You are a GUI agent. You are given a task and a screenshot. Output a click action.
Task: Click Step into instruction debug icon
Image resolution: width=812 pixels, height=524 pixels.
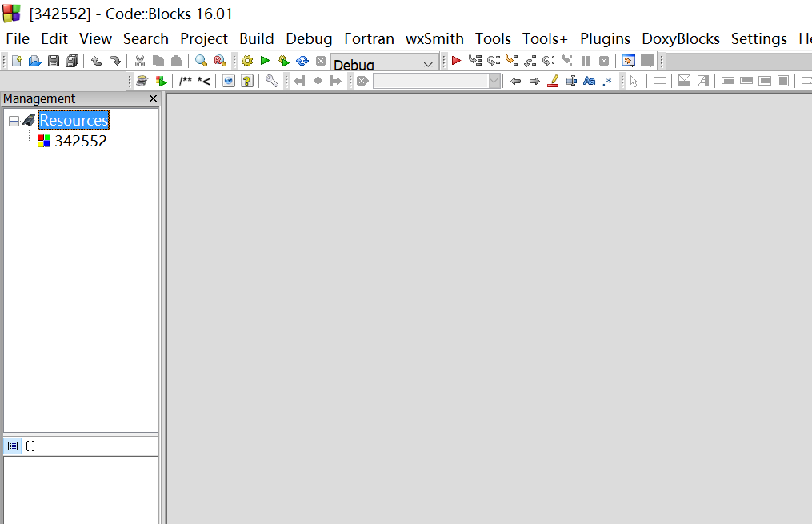tap(567, 61)
